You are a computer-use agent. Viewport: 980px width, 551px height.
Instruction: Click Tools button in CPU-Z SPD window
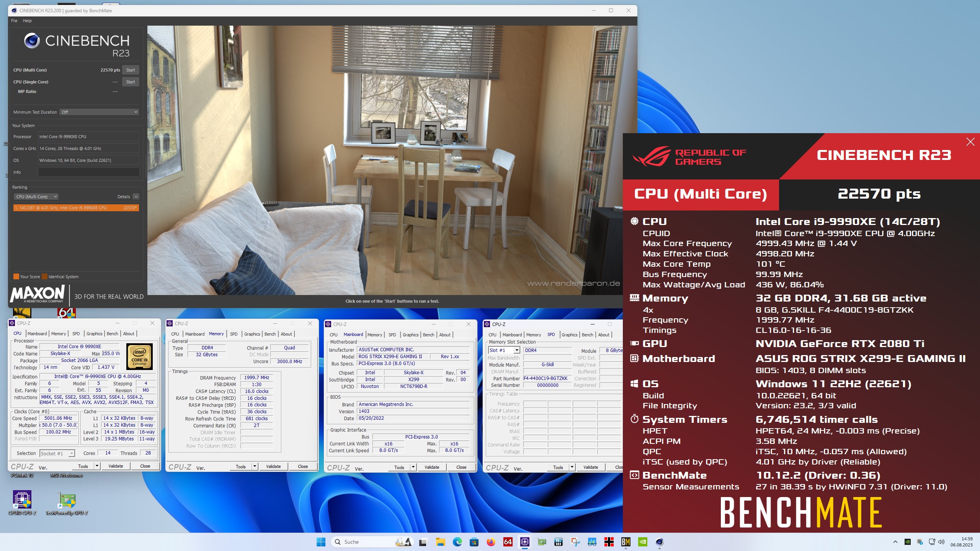558,467
